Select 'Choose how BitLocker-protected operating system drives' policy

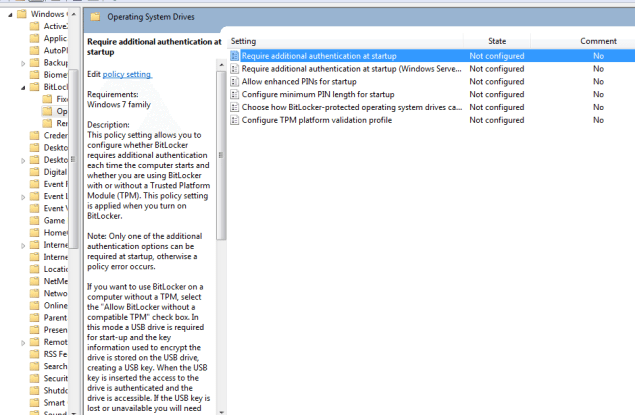tap(432, 107)
